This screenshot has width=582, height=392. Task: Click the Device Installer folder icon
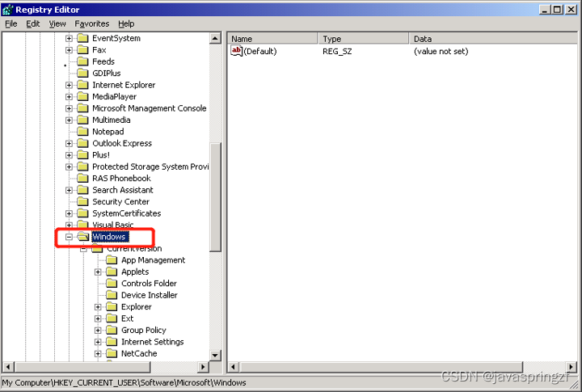(112, 295)
